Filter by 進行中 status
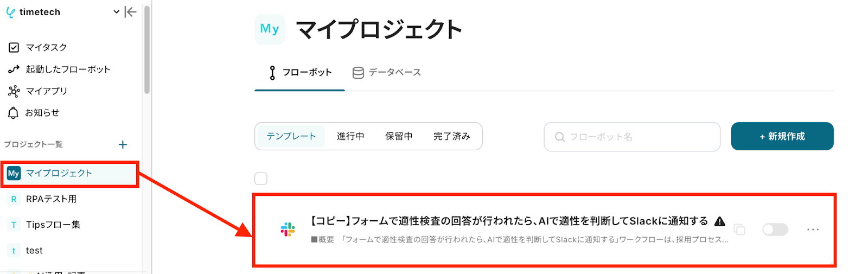This screenshot has height=274, width=868. pos(350,136)
